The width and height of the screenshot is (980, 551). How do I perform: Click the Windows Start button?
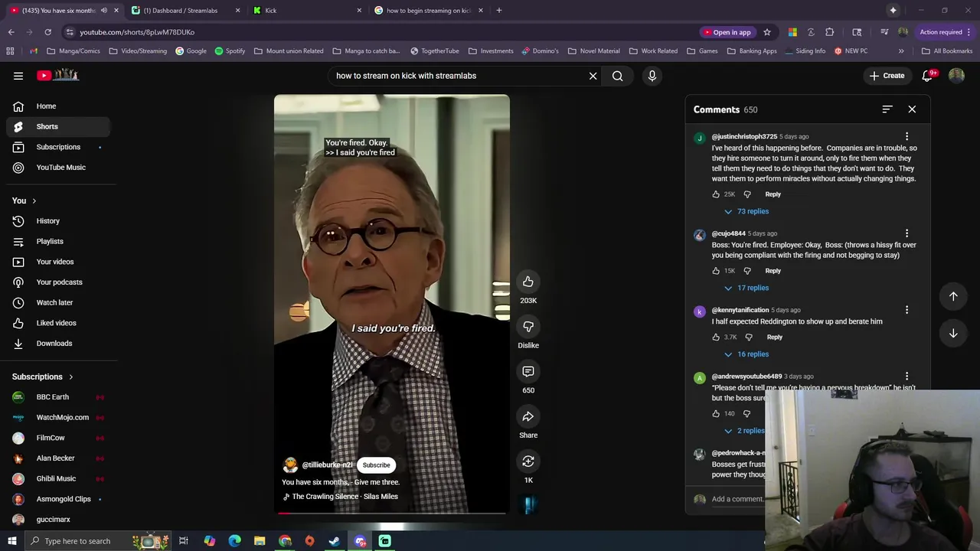(11, 541)
